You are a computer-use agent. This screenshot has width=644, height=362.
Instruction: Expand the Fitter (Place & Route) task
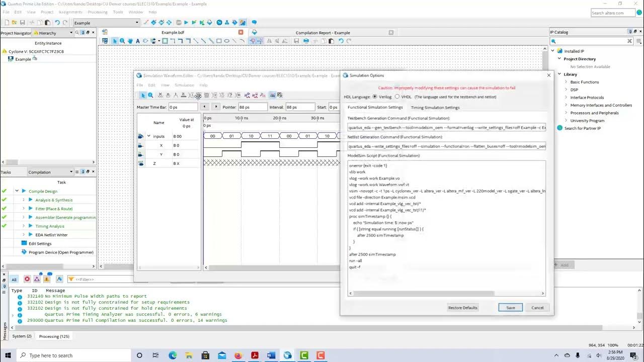click(23, 209)
